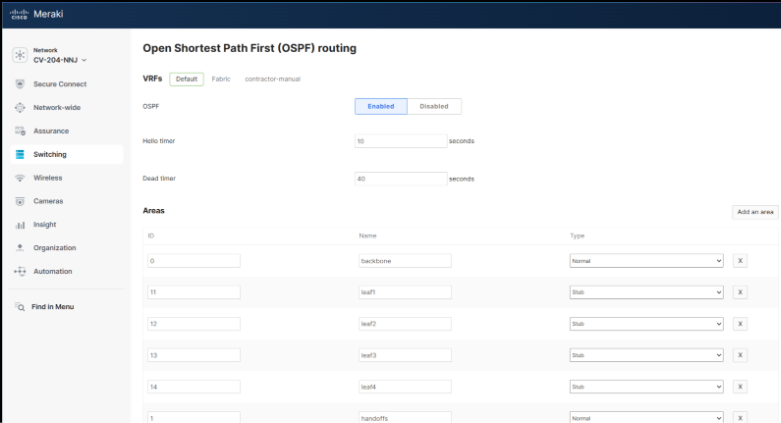
Task: Open Wireless menu
Action: coord(48,178)
